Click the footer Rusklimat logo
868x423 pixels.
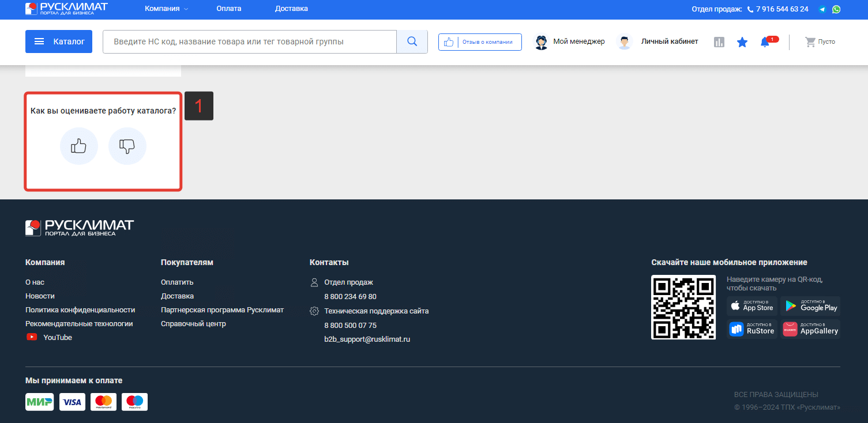80,227
